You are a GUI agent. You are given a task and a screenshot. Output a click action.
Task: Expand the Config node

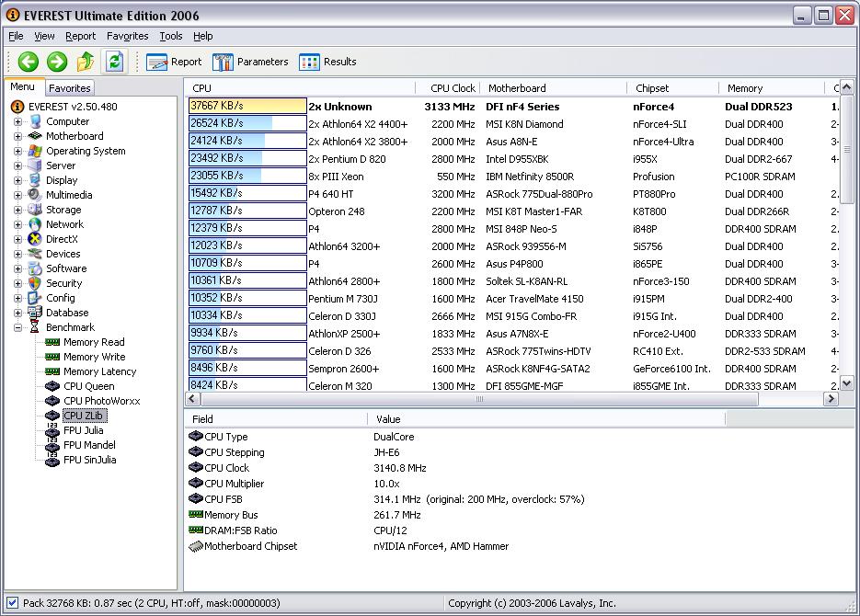click(18, 298)
